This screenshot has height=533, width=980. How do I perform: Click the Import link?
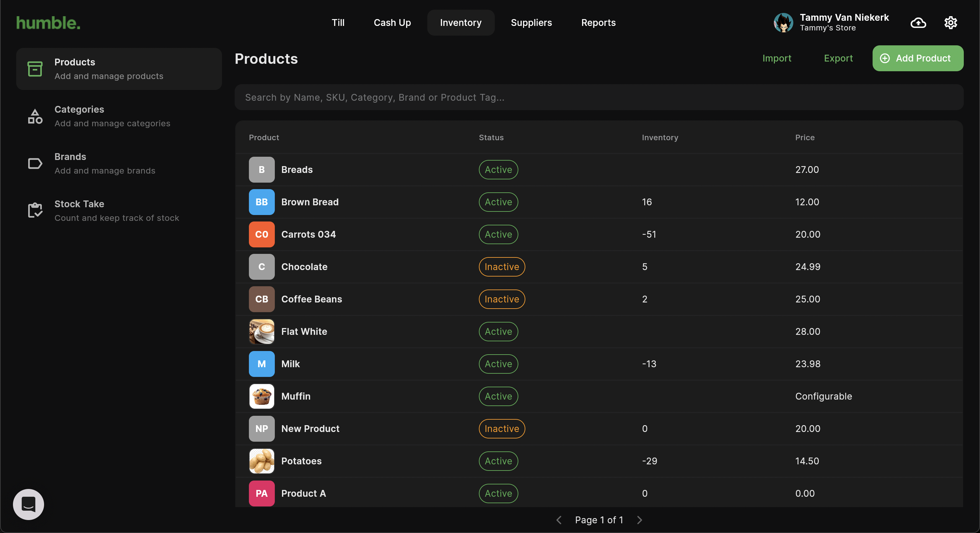tap(776, 58)
